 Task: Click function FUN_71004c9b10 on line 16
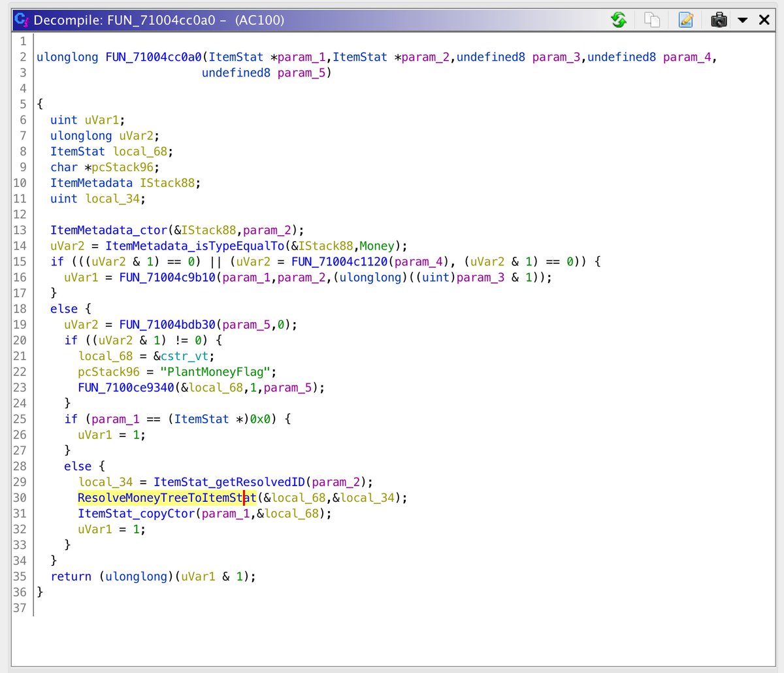pyautogui.click(x=167, y=278)
